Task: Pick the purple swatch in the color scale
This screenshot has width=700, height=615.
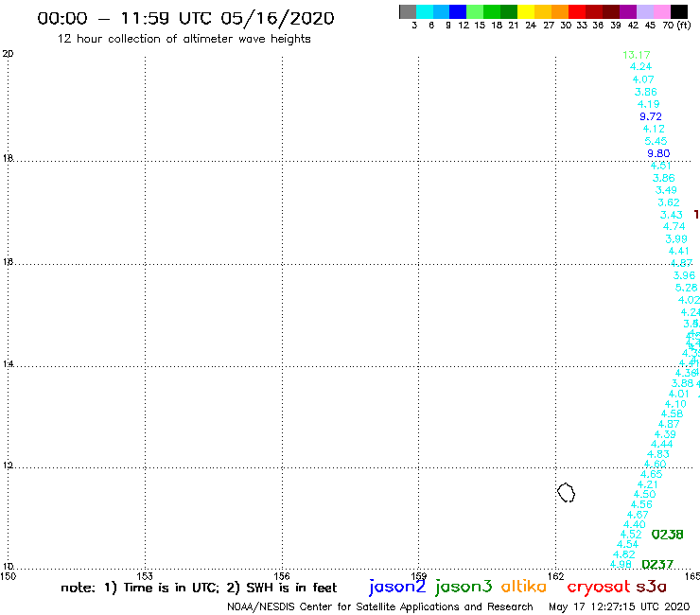Action: click(628, 11)
